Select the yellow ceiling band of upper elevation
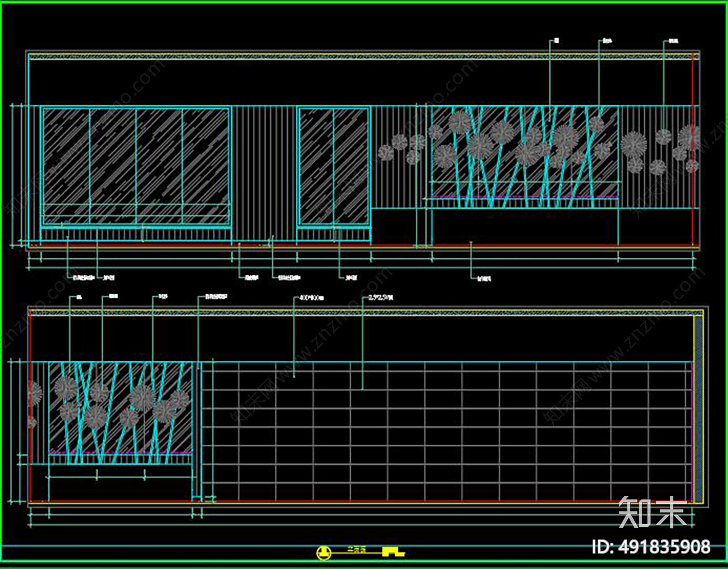The width and height of the screenshot is (728, 569). [x=363, y=56]
